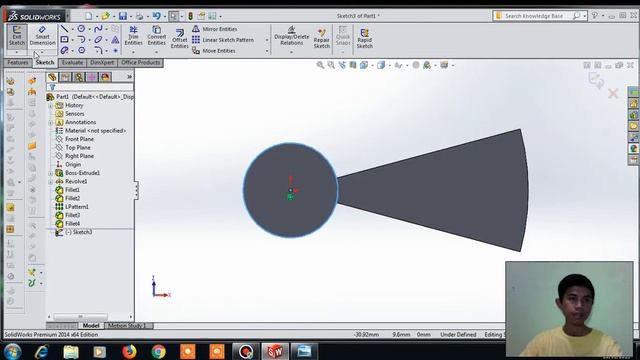Viewport: 640px width, 360px height.
Task: Open the Trim Entities dropdown arrow
Action: pos(133,52)
